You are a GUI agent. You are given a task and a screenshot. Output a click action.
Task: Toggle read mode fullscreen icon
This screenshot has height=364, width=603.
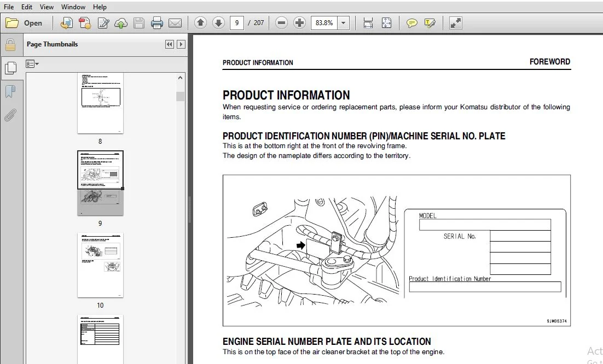pos(456,23)
